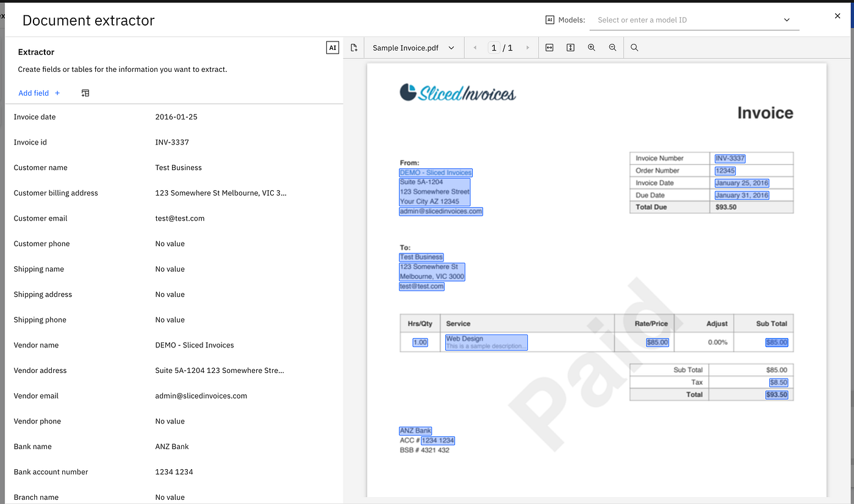
Task: Fit the document to width
Action: pyautogui.click(x=550, y=48)
